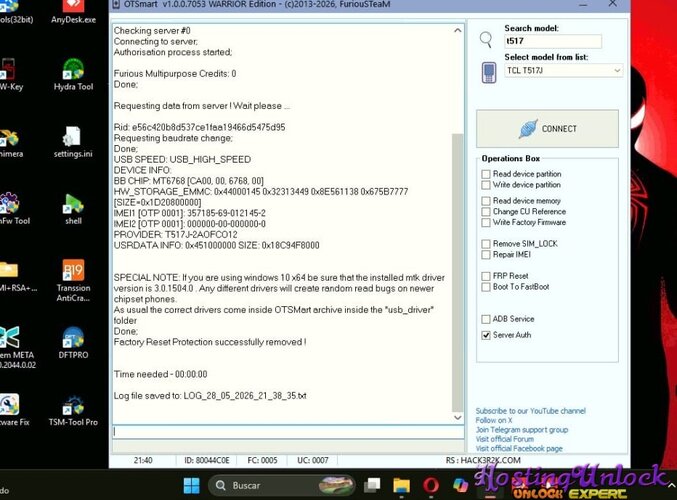Open Visit official Forum link
Image resolution: width=677 pixels, height=500 pixels.
[x=504, y=439]
